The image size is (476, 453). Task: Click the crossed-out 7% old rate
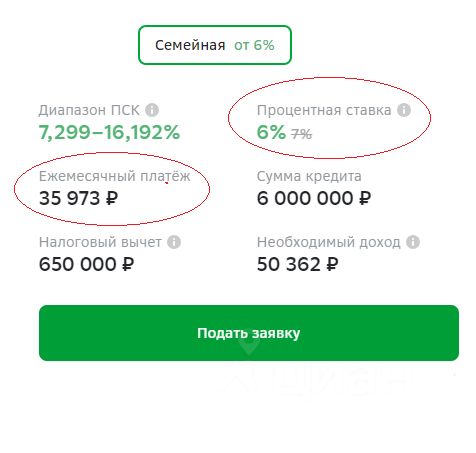pos(302,134)
